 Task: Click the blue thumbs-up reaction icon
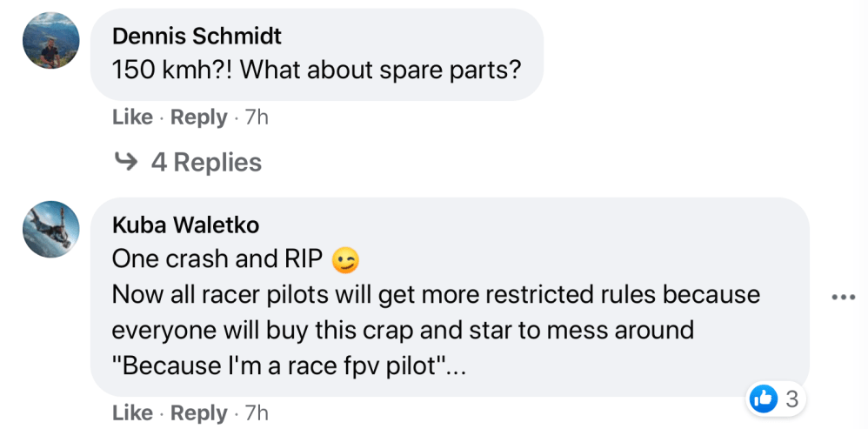[x=763, y=399]
